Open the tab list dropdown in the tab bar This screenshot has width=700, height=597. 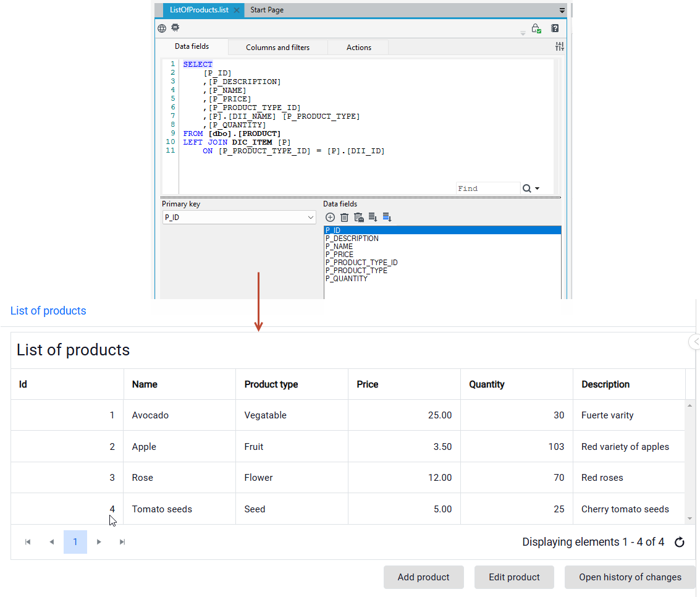coord(562,11)
